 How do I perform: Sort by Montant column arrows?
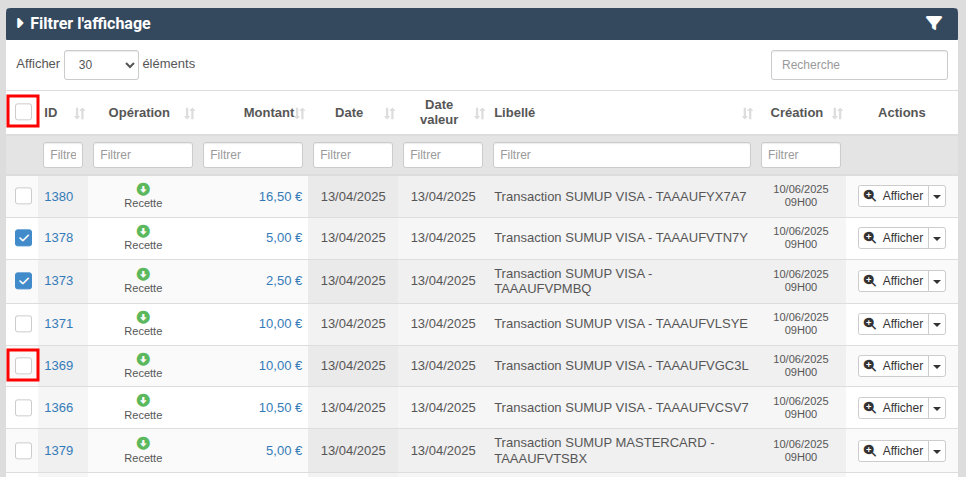click(300, 113)
